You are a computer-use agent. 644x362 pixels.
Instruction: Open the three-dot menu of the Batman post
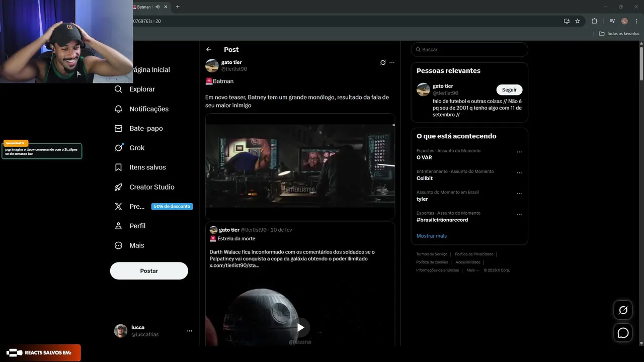[392, 62]
